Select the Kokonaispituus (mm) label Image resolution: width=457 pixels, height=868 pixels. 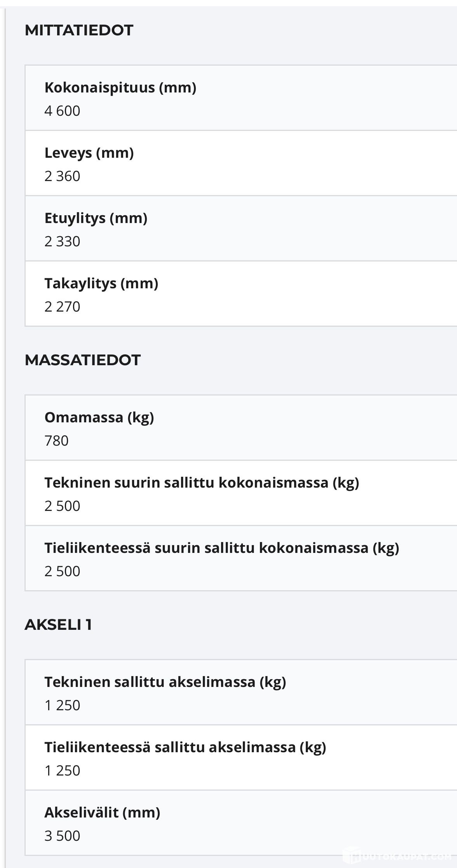pyautogui.click(x=120, y=88)
